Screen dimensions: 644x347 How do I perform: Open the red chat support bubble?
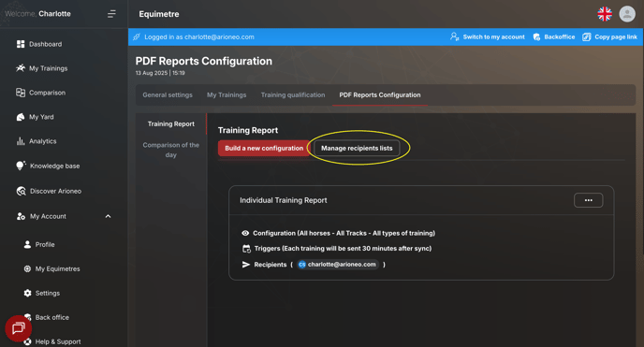18,328
